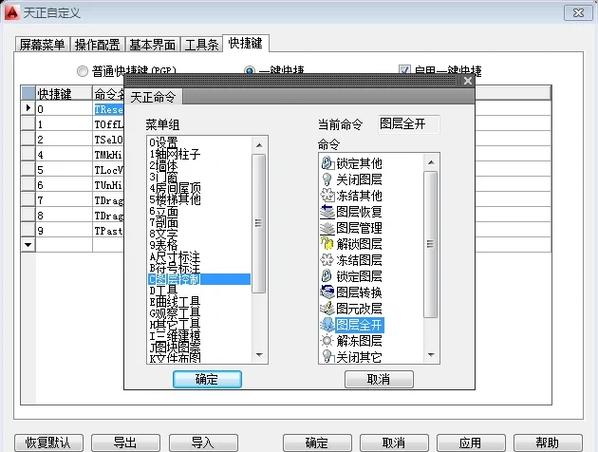Click the 导入 button
Screen dimensions: 598x452
click(203, 442)
